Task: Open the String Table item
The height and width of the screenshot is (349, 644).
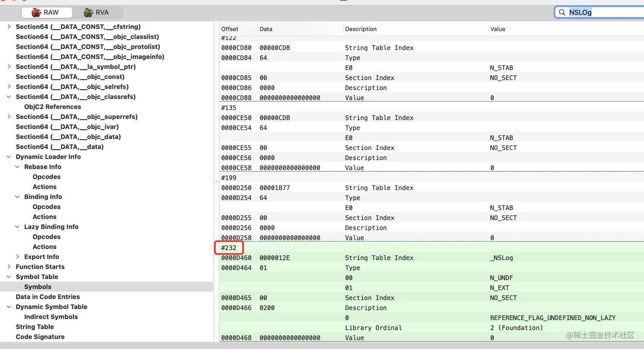Action: tap(34, 327)
